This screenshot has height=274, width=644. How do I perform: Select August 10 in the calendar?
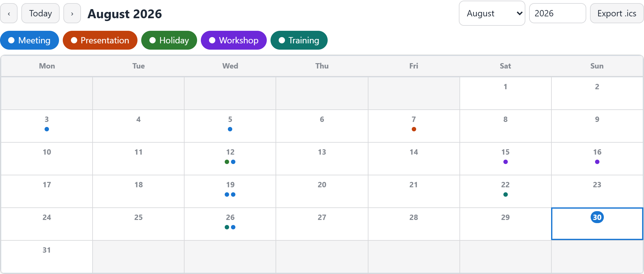pyautogui.click(x=47, y=159)
